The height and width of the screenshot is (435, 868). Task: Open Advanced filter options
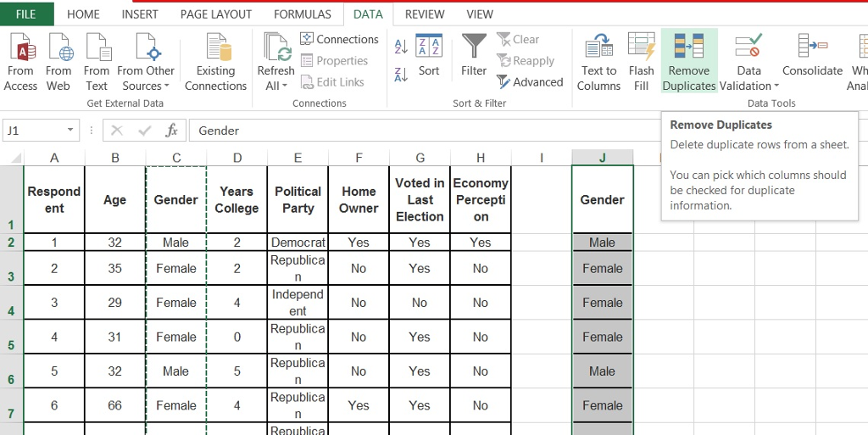point(530,82)
